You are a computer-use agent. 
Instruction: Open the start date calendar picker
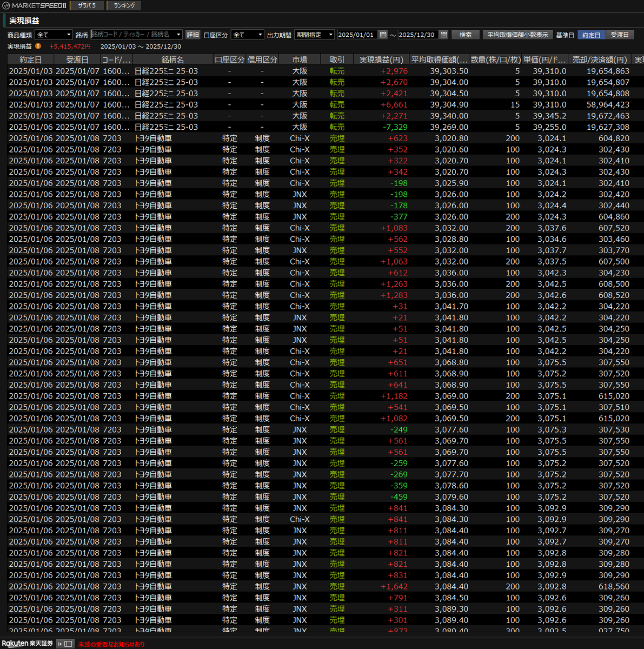click(383, 35)
